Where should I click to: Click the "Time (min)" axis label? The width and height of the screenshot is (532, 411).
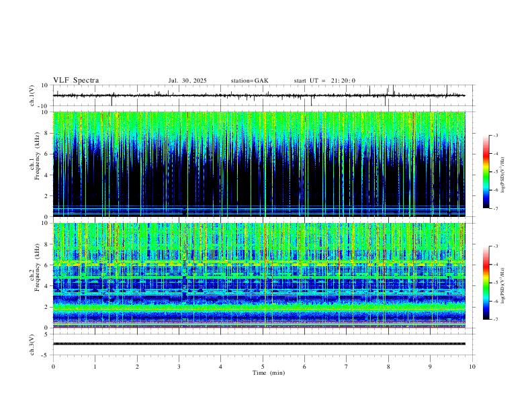pyautogui.click(x=269, y=373)
